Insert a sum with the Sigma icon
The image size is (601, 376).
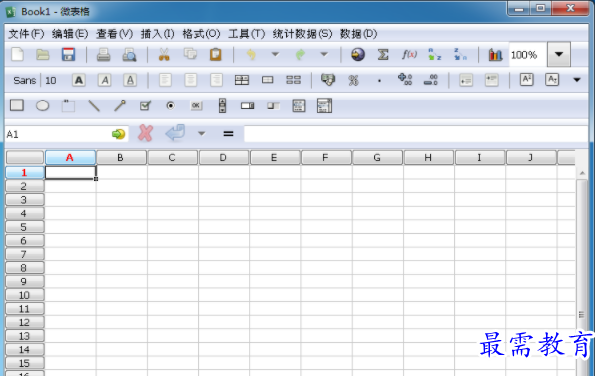pyautogui.click(x=383, y=54)
